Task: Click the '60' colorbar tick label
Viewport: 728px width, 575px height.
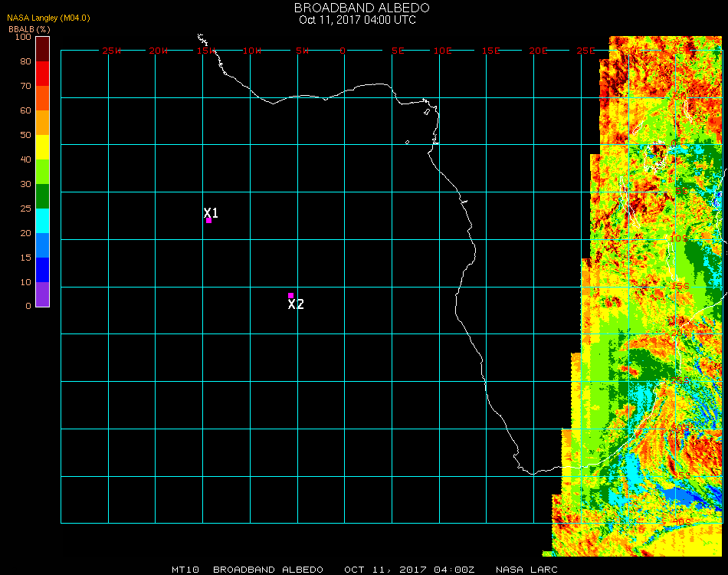Action: pos(25,110)
